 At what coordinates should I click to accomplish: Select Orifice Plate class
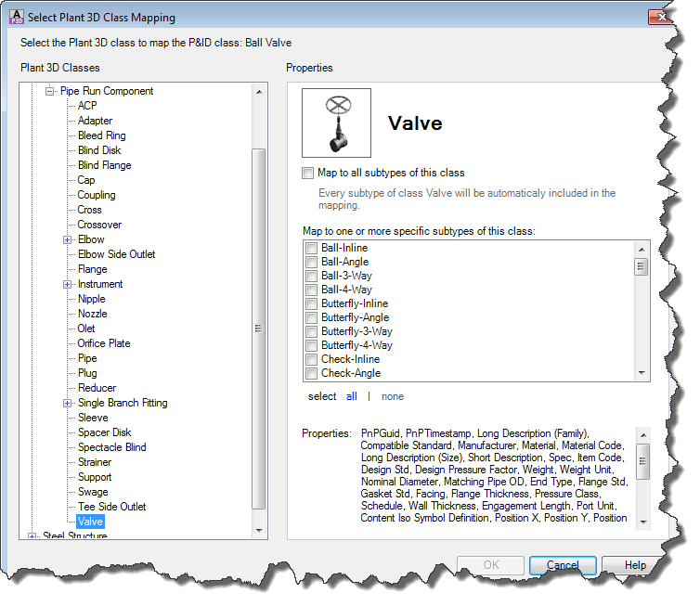coord(104,343)
